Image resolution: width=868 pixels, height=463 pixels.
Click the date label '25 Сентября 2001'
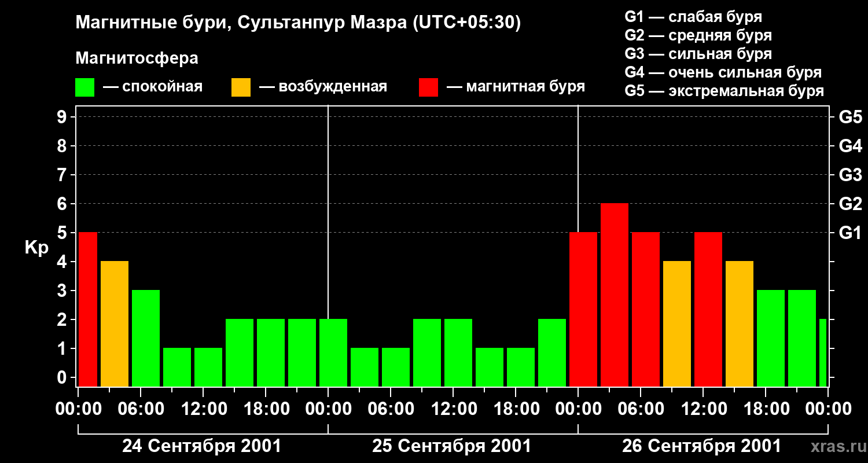click(451, 446)
